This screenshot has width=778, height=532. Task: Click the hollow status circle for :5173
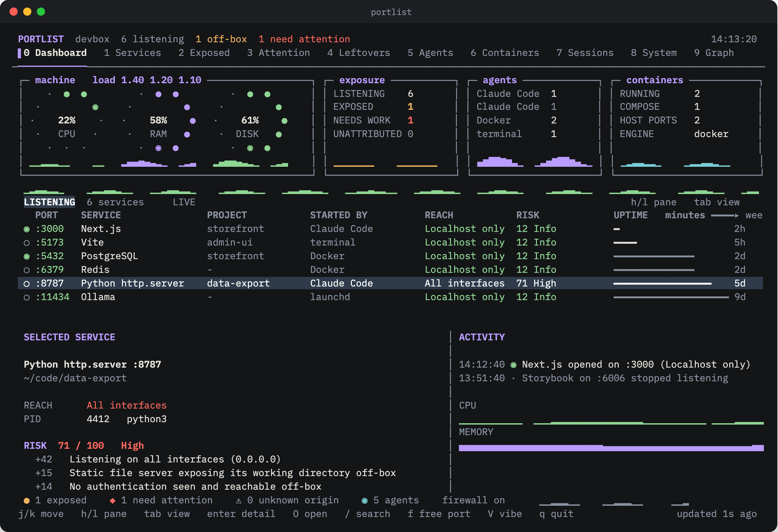pyautogui.click(x=27, y=243)
